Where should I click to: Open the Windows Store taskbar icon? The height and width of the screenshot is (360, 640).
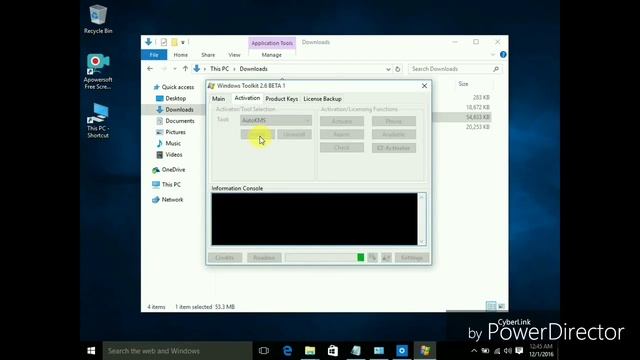click(333, 351)
